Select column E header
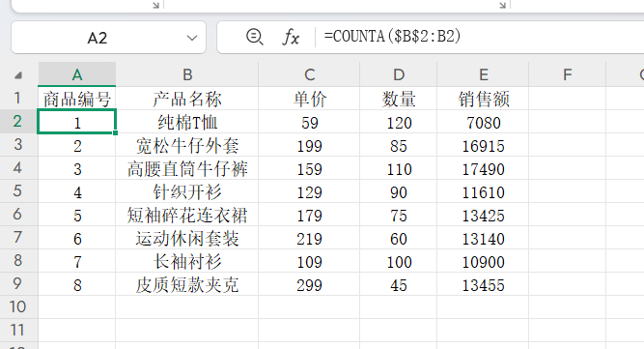Viewport: 644px width, 349px height. [484, 74]
